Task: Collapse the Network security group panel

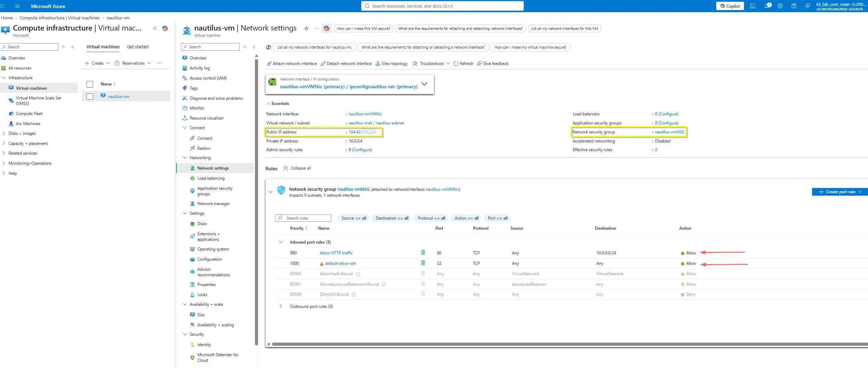Action: pos(271,192)
